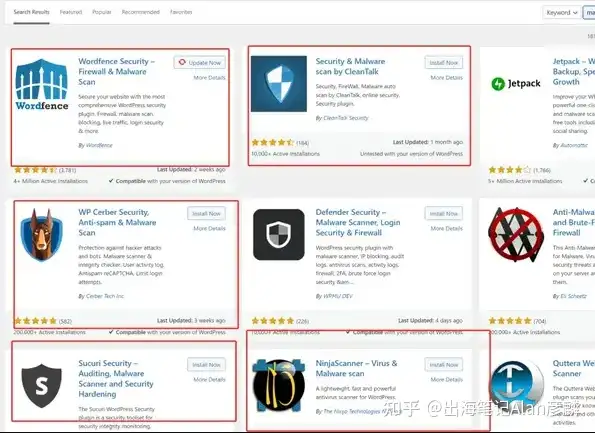Open the Keyword search type dropdown
This screenshot has width=595, height=433.
[x=562, y=13]
